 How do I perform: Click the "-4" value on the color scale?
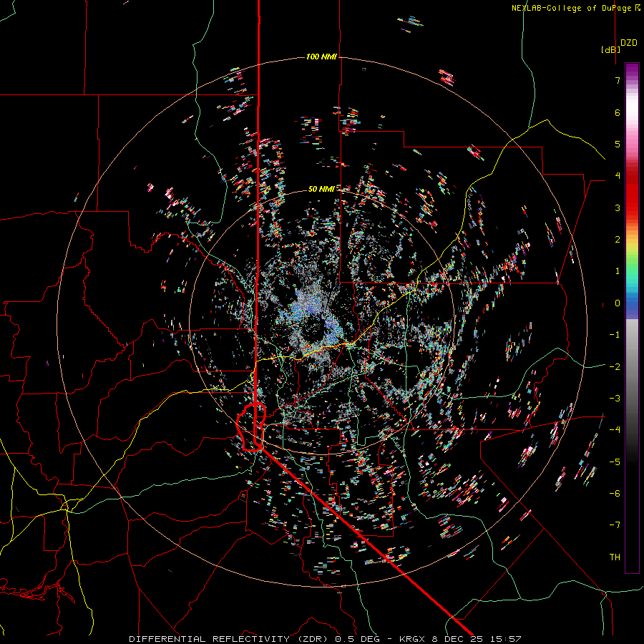point(615,430)
